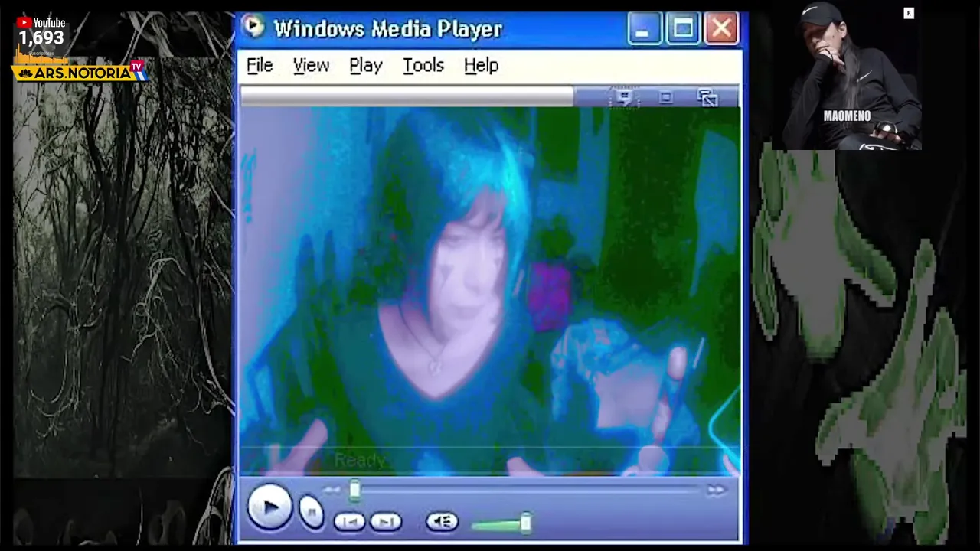Open the View menu

(311, 66)
